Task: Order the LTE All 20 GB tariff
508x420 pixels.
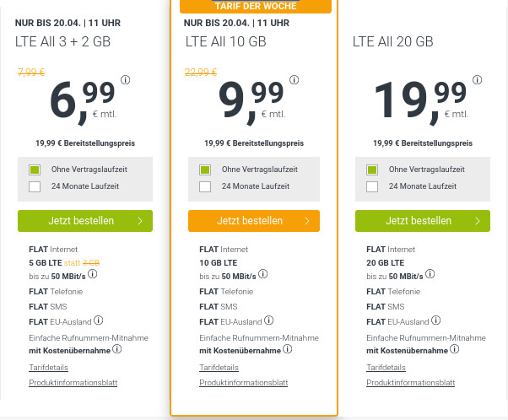Action: coord(423,221)
